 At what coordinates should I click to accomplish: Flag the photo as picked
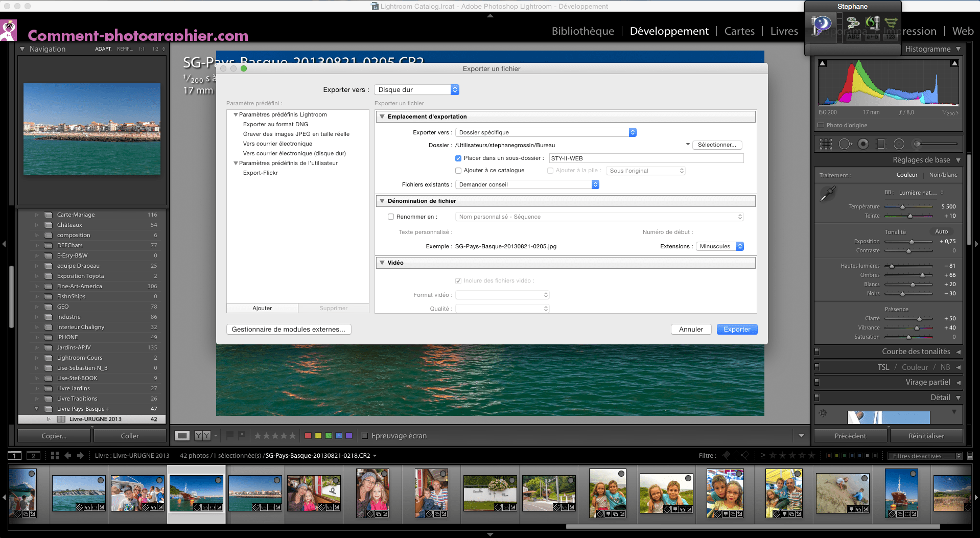230,435
